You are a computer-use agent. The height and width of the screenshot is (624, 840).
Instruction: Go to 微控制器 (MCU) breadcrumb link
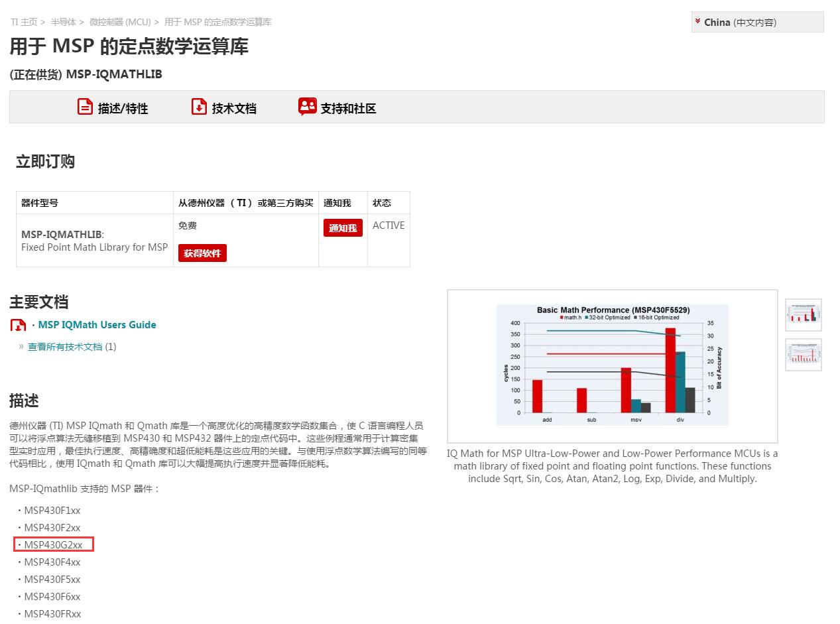pos(120,22)
